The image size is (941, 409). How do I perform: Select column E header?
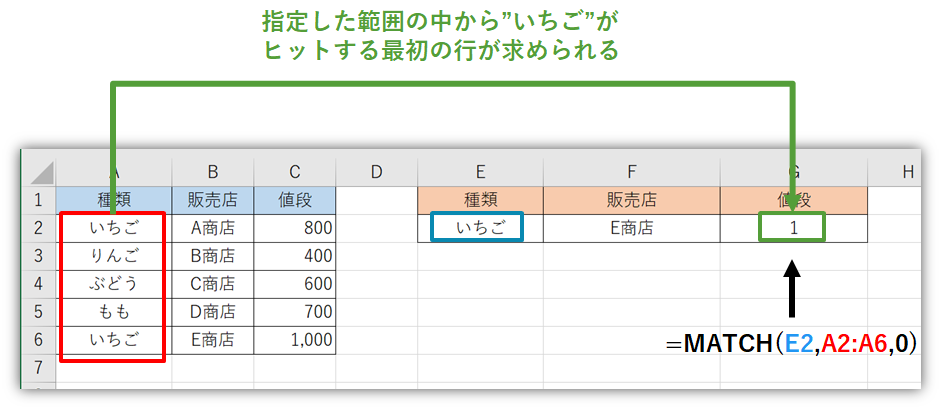[x=480, y=173]
